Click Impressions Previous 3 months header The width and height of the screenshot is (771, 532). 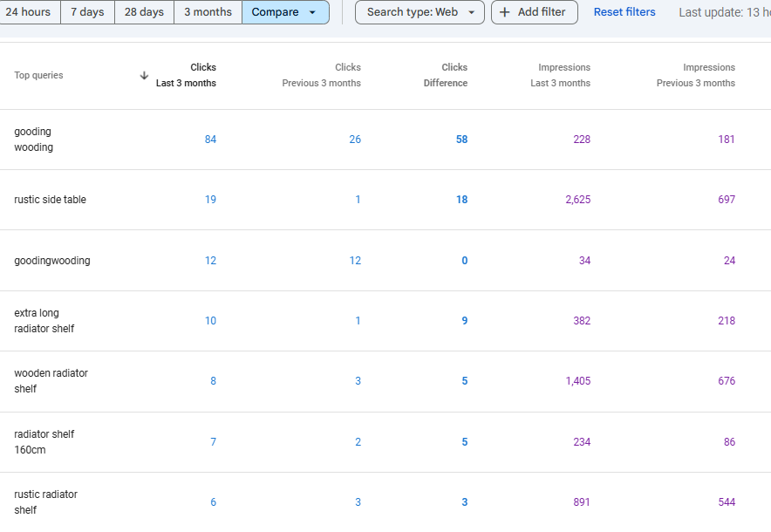point(695,75)
